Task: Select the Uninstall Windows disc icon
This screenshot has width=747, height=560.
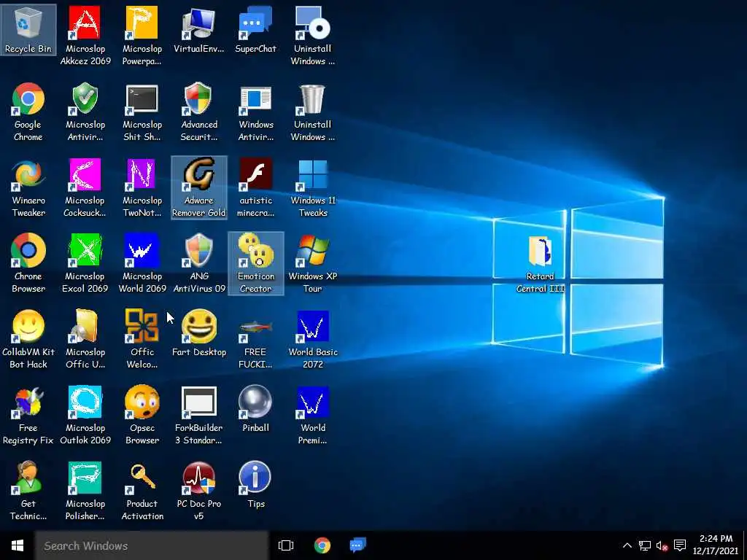Action: [312, 36]
